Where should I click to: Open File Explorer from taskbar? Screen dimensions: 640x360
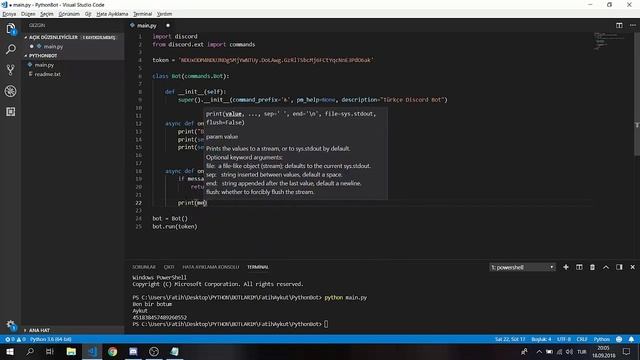[71, 351]
